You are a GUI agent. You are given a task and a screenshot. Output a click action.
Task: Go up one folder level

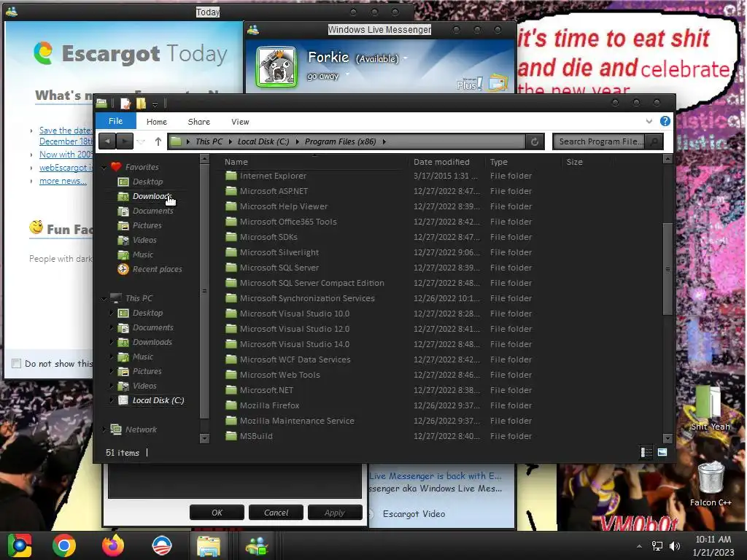tap(158, 141)
